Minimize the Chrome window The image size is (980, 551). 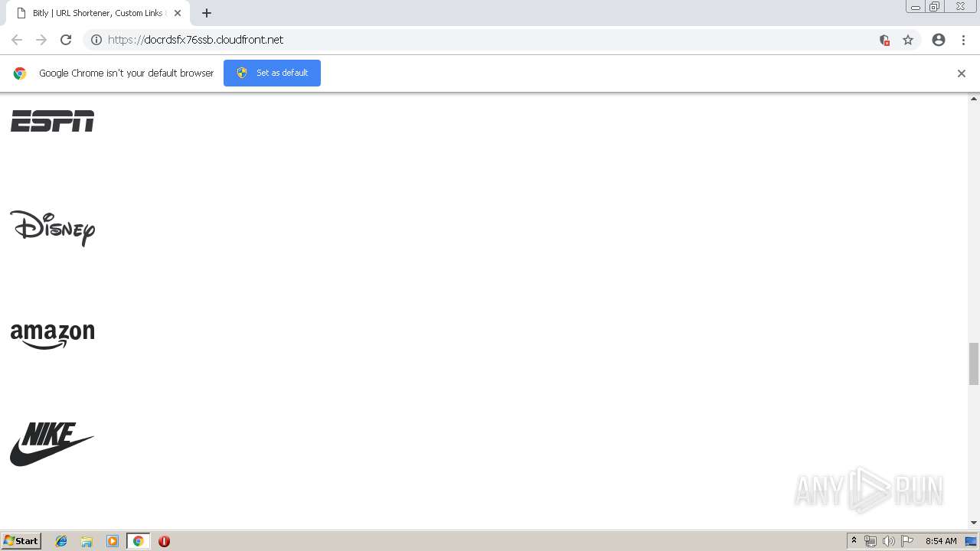click(x=916, y=7)
